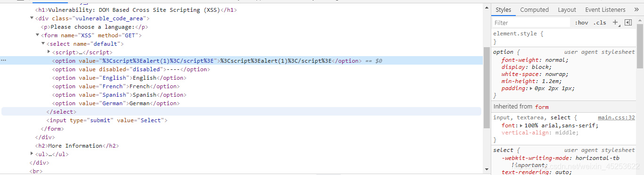Click the vertical-align: middle declaration
Viewport: 644px width, 175px height.
[540, 133]
